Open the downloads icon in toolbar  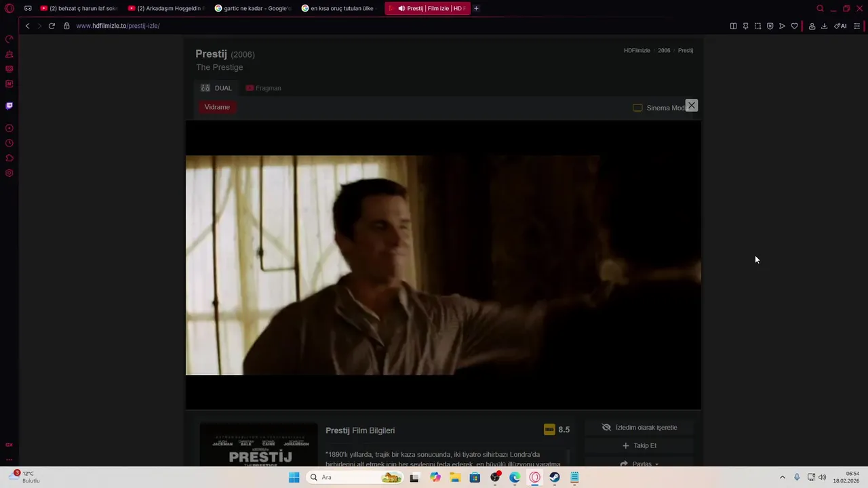coord(824,26)
